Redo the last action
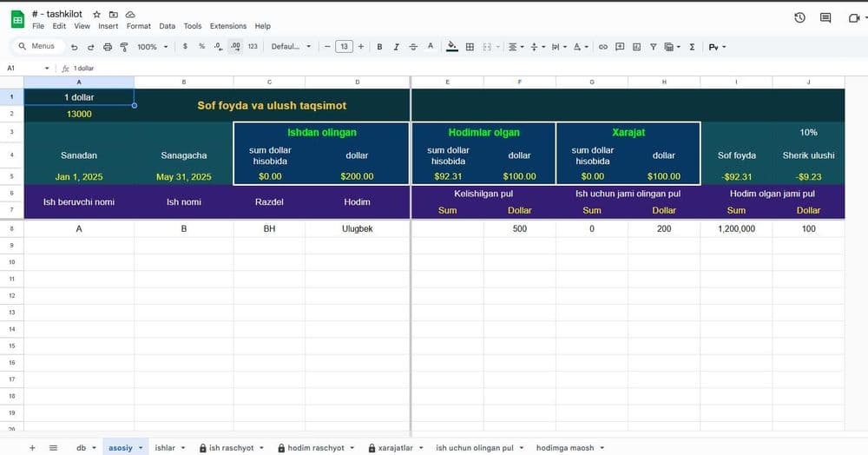Viewport: 868px width, 455px height. tap(91, 47)
